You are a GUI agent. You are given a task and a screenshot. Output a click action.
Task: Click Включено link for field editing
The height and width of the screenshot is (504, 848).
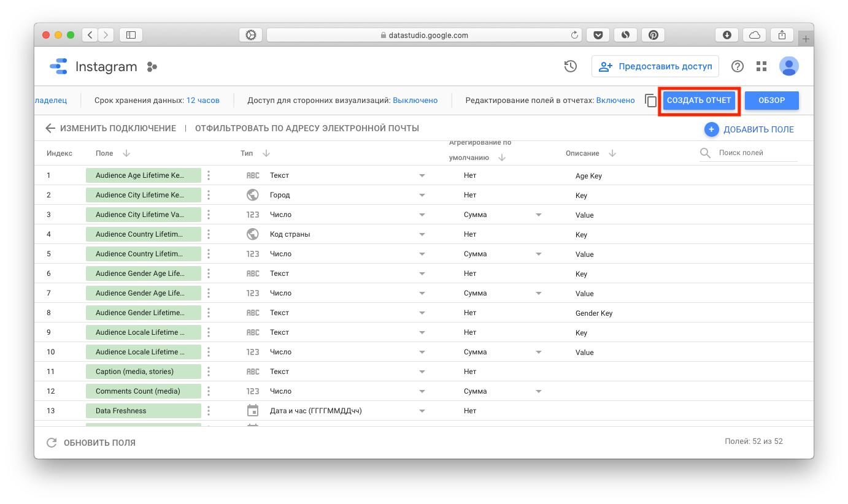click(x=615, y=100)
